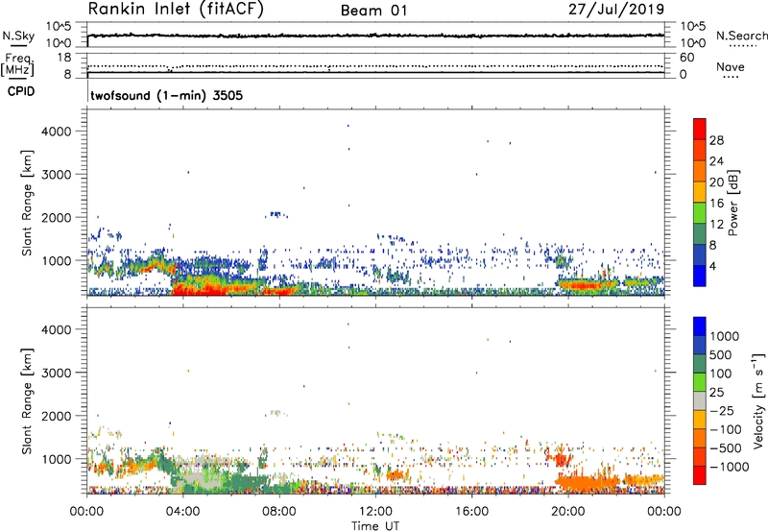Screen dimensions: 768x532
Task: Click the '24' value on power colorbar
Action: (716, 161)
